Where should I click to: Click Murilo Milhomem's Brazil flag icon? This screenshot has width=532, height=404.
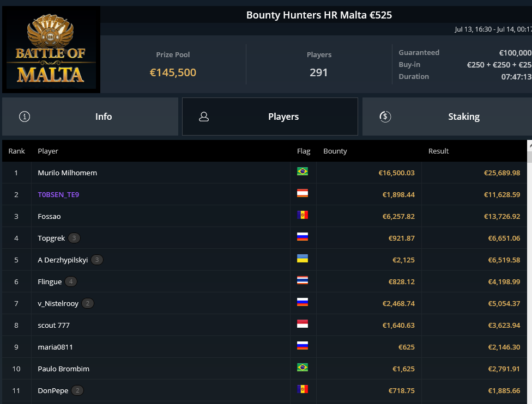point(303,172)
